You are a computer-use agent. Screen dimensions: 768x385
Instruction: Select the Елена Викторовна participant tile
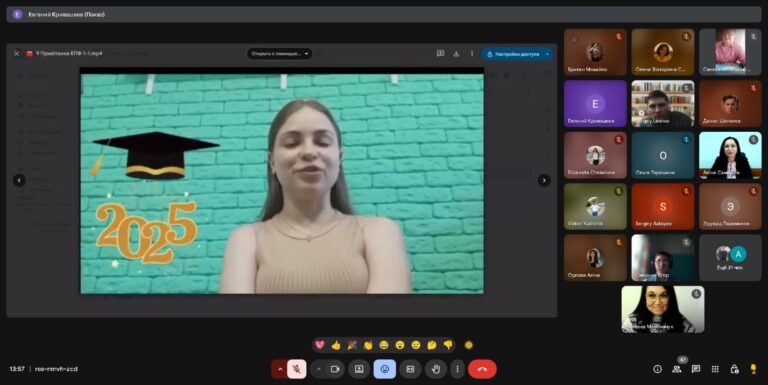coord(663,52)
